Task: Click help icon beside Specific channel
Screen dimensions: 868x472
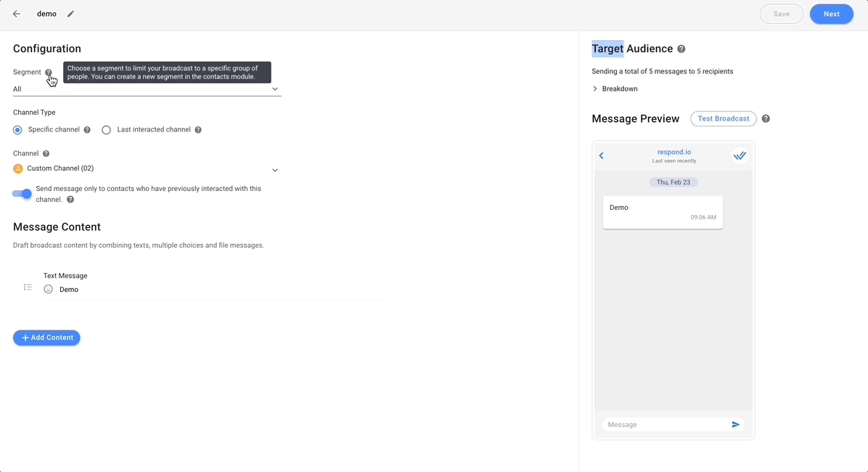Action: pyautogui.click(x=87, y=130)
